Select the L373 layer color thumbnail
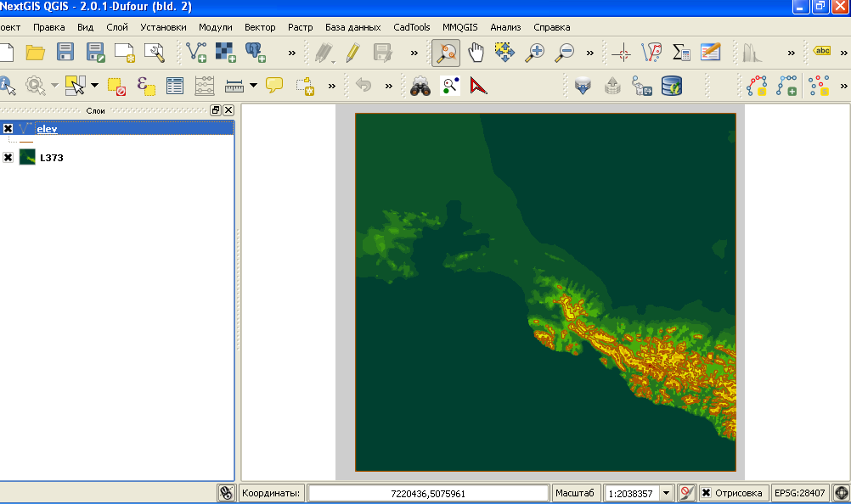Image resolution: width=851 pixels, height=504 pixels. (27, 158)
